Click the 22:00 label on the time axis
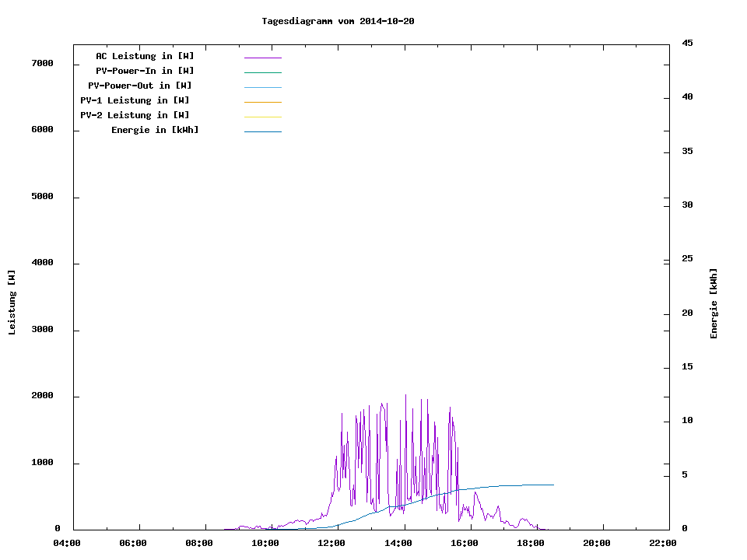 tap(663, 543)
